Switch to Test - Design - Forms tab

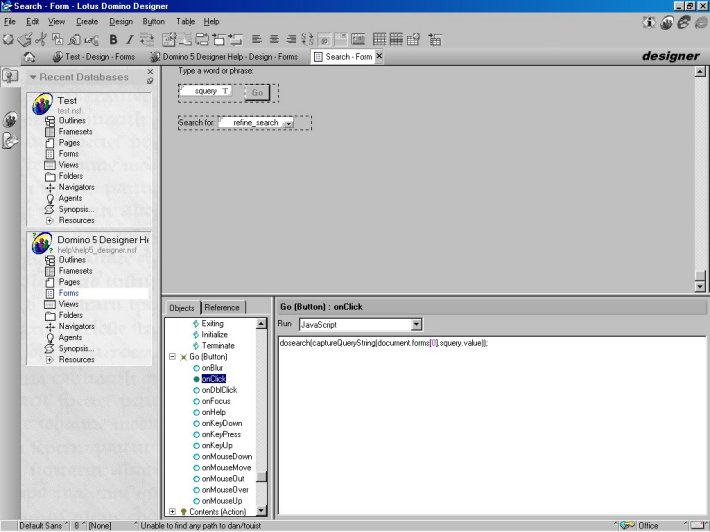(94, 57)
